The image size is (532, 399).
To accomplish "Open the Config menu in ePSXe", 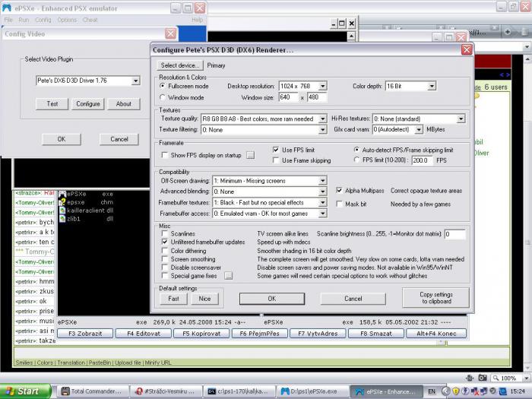I will coord(43,20).
